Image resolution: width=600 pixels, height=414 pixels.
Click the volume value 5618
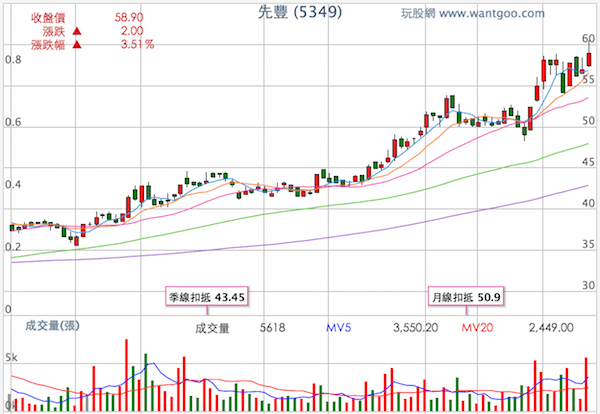click(272, 328)
